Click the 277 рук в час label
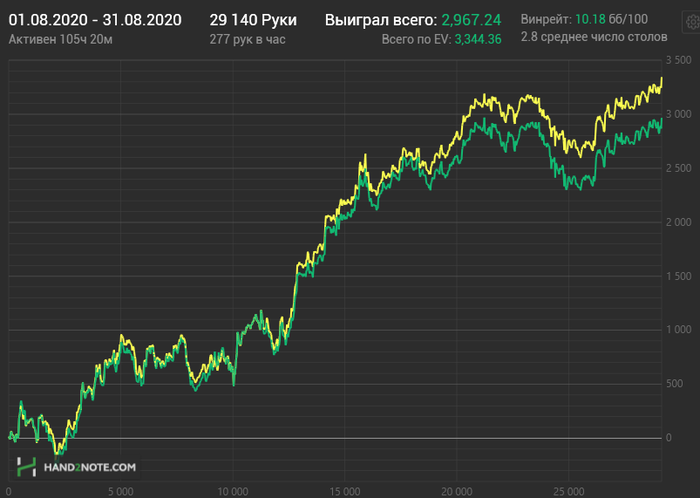The image size is (700, 498). pyautogui.click(x=247, y=40)
